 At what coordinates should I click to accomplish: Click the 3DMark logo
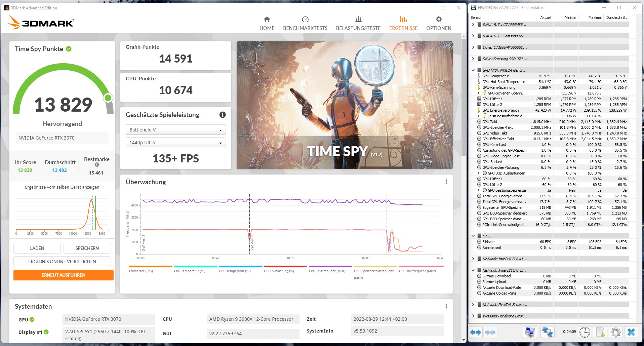(x=41, y=23)
